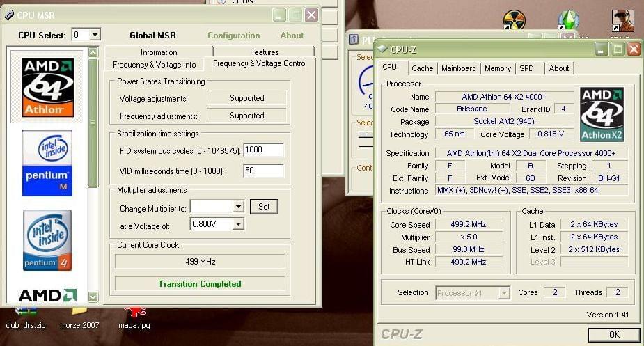Click the Frequency adjustments 'Supported' field
Image resolution: width=644 pixels, height=346 pixels.
tap(246, 116)
